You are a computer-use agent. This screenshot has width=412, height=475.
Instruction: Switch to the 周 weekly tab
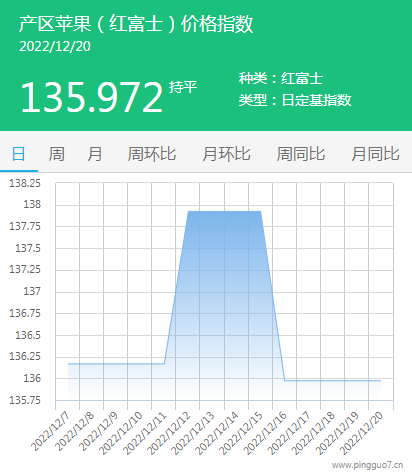(57, 154)
